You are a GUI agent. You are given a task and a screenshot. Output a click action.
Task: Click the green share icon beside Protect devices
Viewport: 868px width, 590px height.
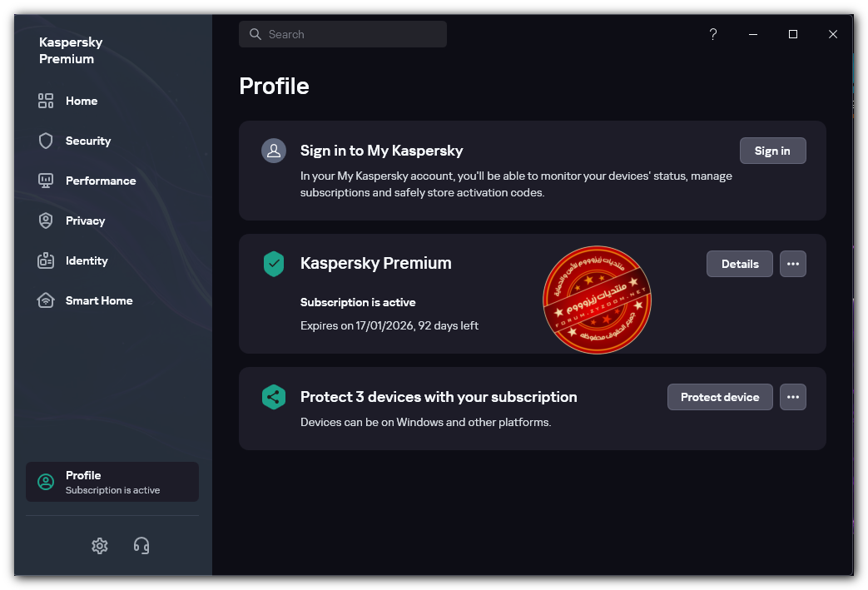(x=274, y=397)
